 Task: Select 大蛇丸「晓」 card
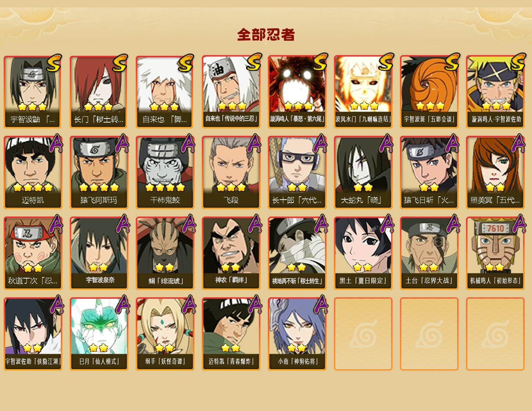point(363,172)
